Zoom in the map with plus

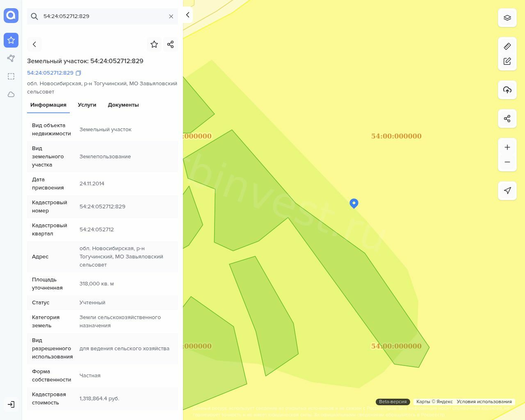507,147
